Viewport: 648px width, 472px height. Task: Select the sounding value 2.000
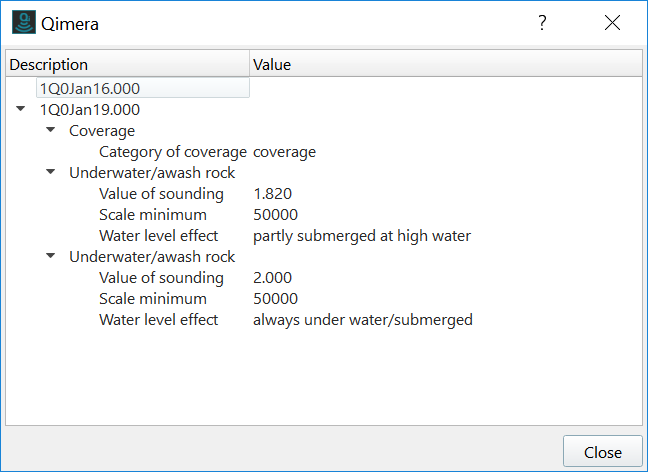272,278
